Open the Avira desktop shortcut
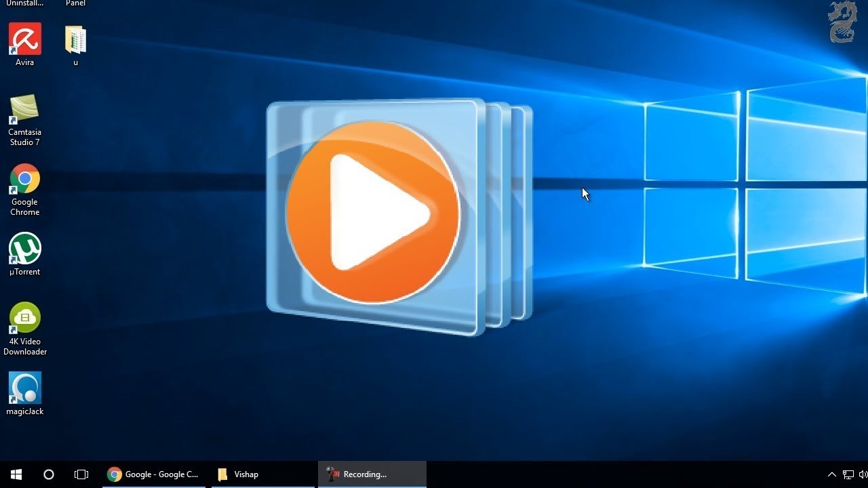Screen dimensions: 868x488 click(25, 45)
